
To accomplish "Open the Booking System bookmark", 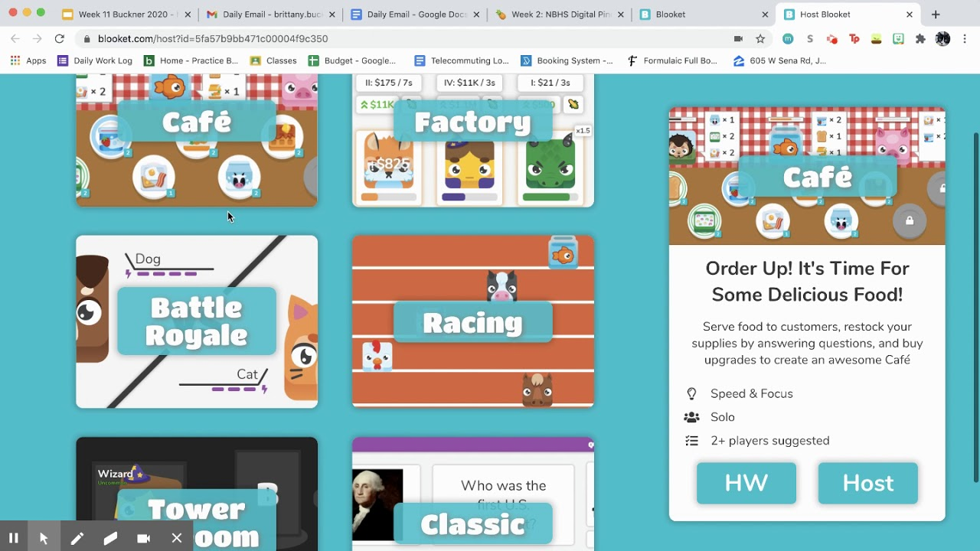I will pyautogui.click(x=567, y=60).
